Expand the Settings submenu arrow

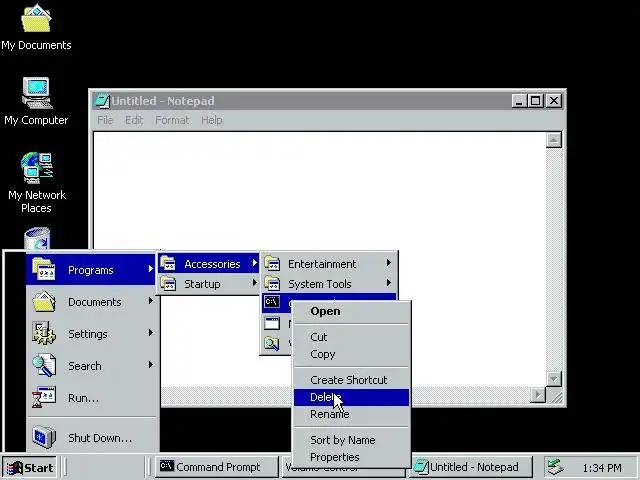[x=151, y=333]
